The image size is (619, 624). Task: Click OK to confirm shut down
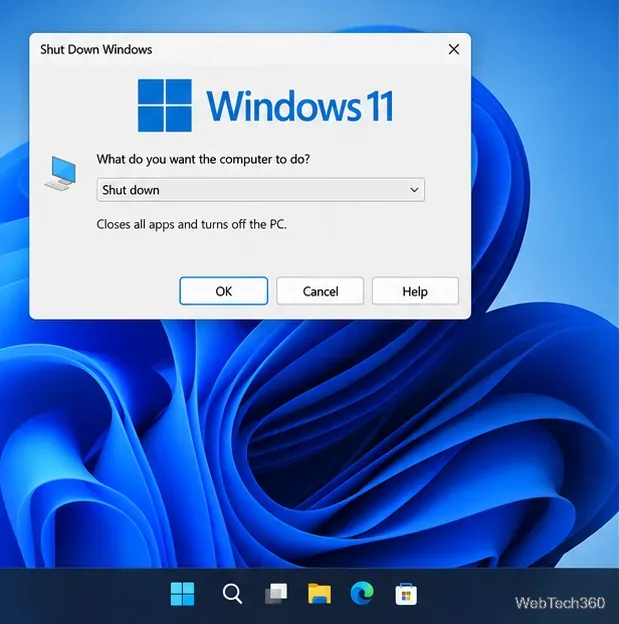pyautogui.click(x=223, y=291)
